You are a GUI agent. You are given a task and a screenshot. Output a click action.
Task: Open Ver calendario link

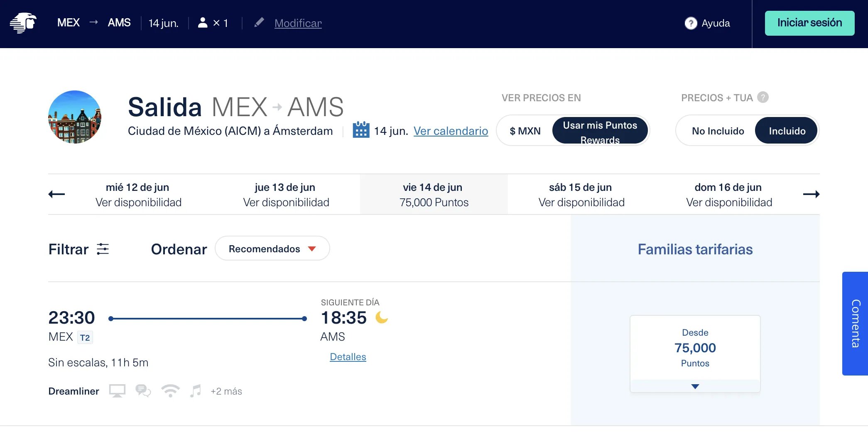click(451, 131)
